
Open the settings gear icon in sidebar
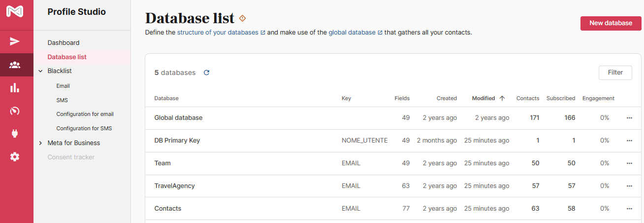coord(15,157)
